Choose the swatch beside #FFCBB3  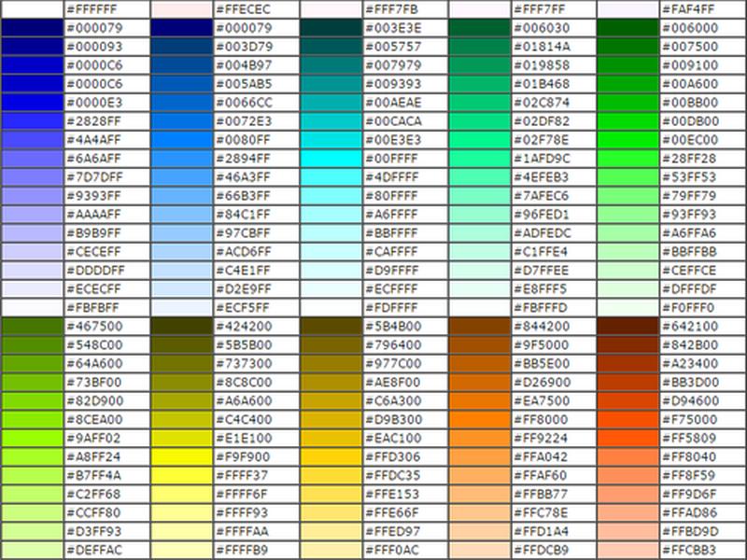627,550
